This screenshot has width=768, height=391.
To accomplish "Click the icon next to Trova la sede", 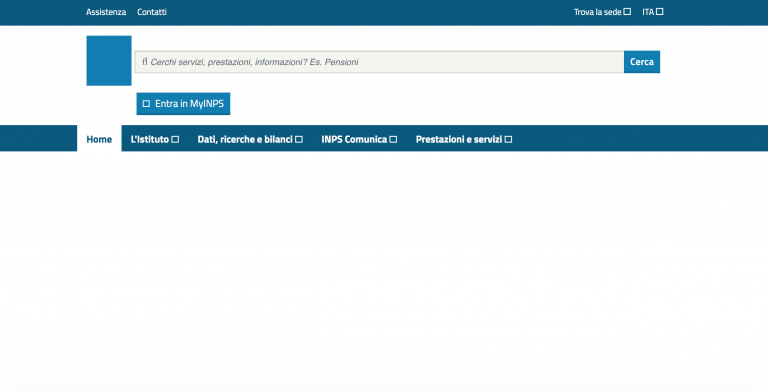I will point(627,12).
